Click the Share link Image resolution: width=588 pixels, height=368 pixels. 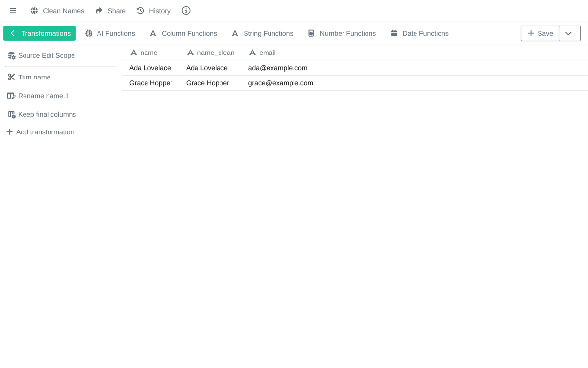coord(110,11)
